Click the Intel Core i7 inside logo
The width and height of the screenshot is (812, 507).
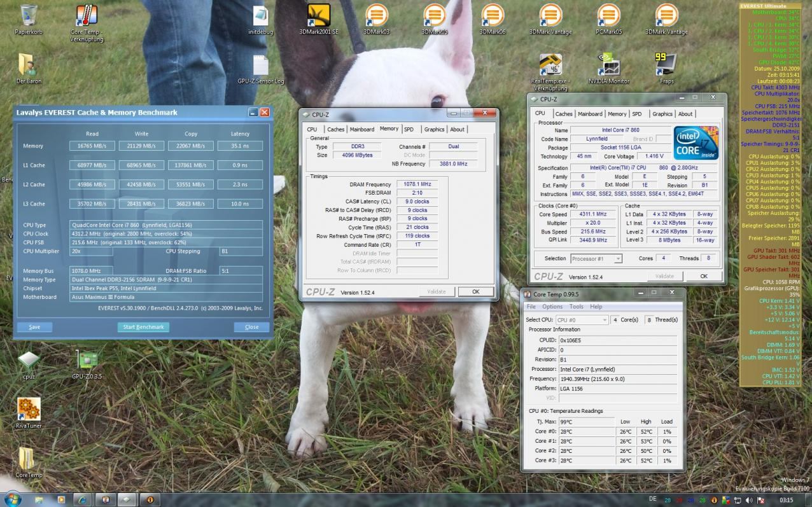pos(696,143)
